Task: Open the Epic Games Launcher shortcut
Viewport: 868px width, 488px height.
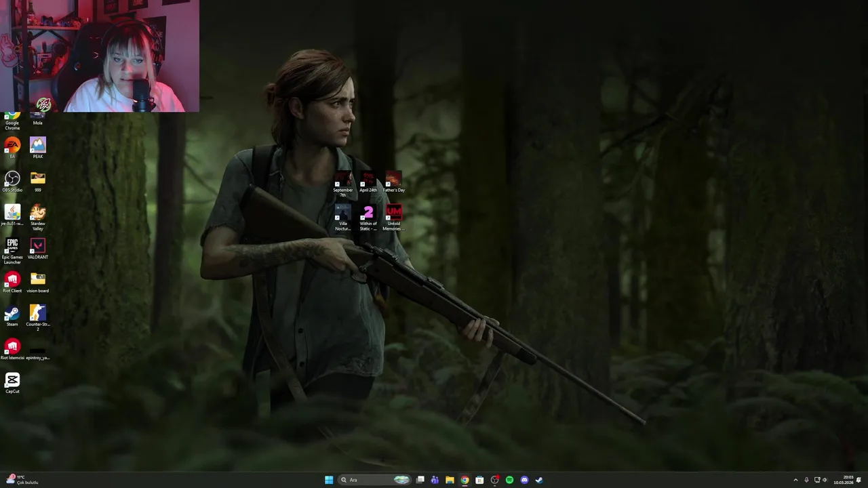Action: 12,251
